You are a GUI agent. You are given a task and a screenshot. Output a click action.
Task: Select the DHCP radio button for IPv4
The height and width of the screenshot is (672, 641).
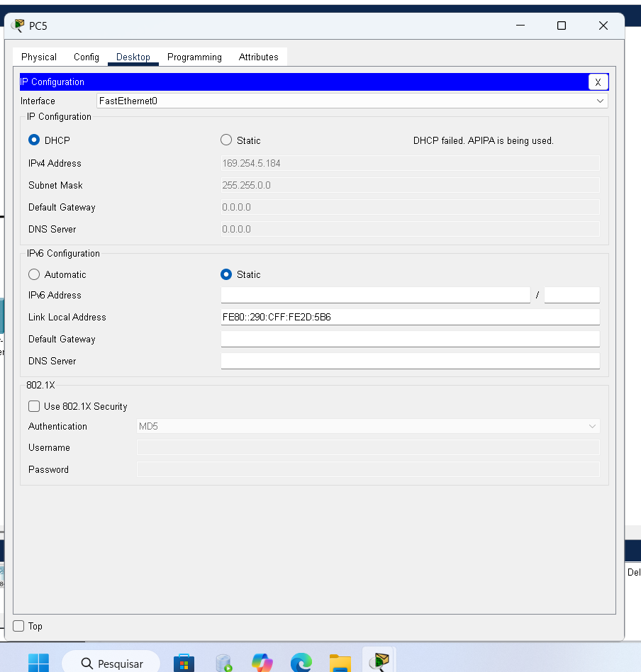pos(34,140)
